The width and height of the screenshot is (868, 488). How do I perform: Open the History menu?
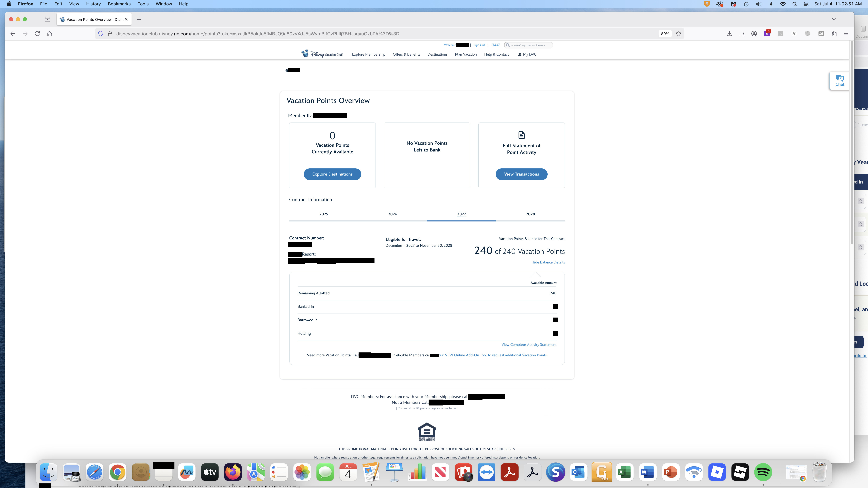[93, 4]
